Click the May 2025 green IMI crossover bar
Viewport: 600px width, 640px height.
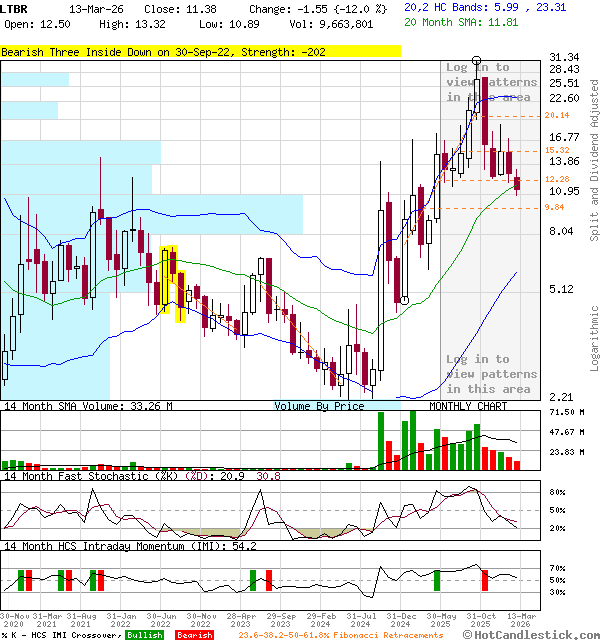click(x=437, y=580)
